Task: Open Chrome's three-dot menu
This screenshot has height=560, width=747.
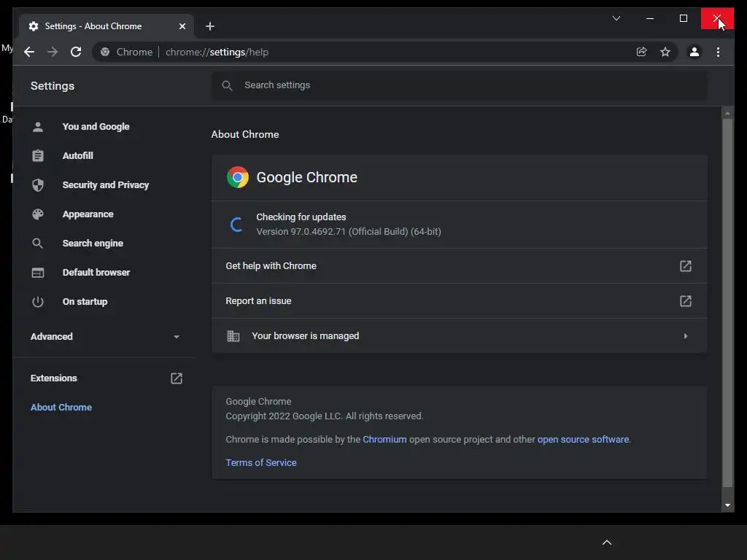Action: tap(718, 52)
